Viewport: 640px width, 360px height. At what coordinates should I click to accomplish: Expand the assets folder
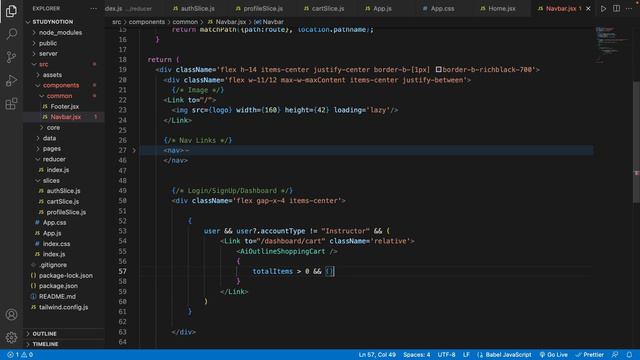[x=38, y=75]
